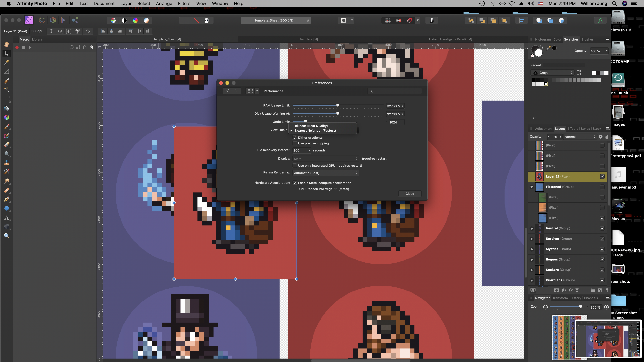The width and height of the screenshot is (644, 362).
Task: Apply Auto White Balance from the toolbar
Action: (x=146, y=20)
